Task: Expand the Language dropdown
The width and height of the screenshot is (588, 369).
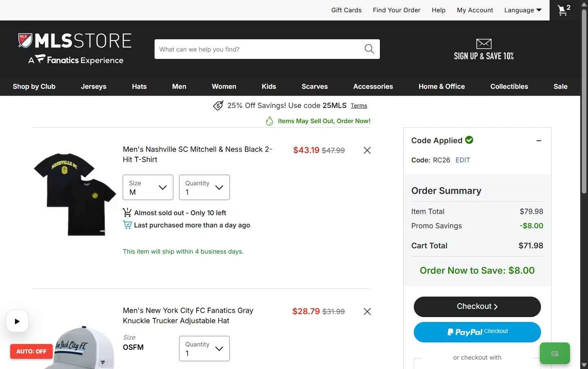Action: pos(523,10)
